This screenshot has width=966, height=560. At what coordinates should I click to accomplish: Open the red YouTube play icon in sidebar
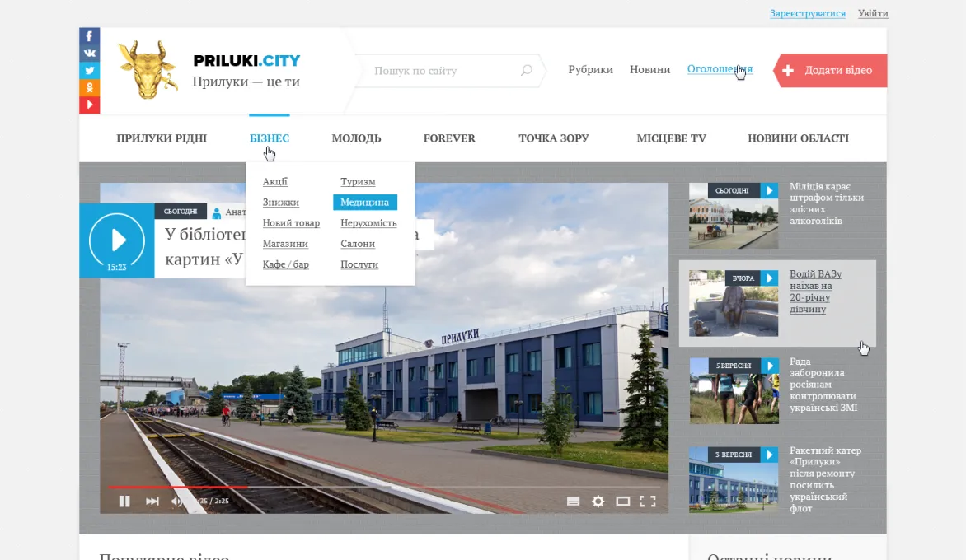[89, 105]
